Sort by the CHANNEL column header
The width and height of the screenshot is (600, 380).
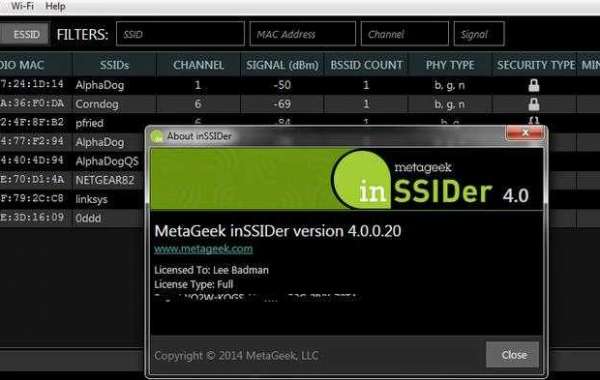[x=198, y=65]
